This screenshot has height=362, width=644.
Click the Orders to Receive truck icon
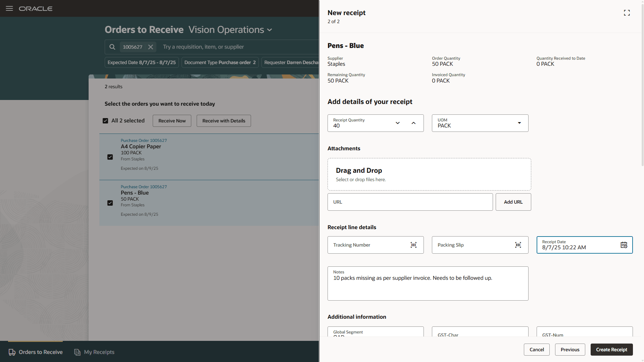(x=12, y=352)
